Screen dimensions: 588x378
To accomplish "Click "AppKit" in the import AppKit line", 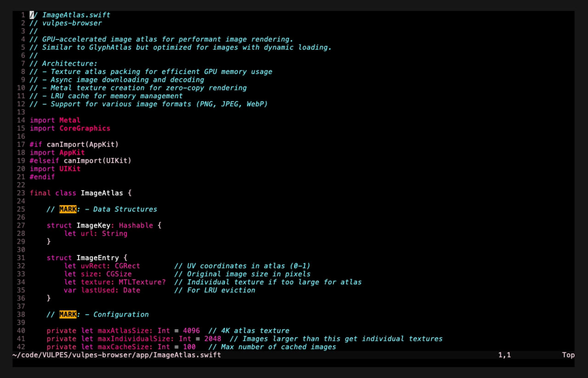I will [72, 152].
